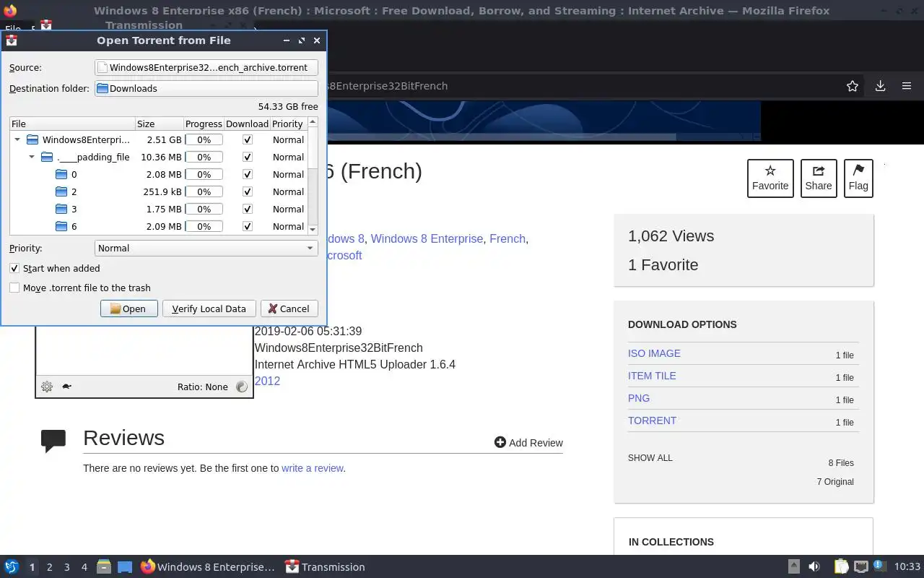The height and width of the screenshot is (578, 924).
Task: Sort by File column header
Action: pos(72,124)
